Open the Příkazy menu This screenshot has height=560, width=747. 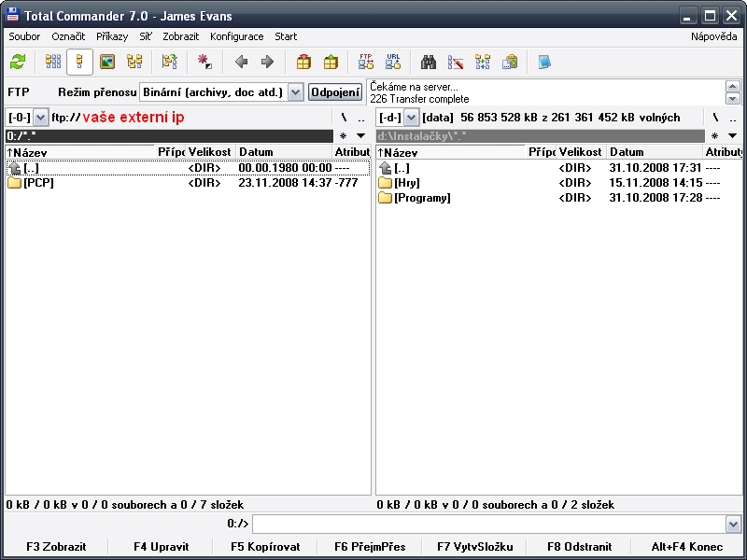pyautogui.click(x=112, y=36)
